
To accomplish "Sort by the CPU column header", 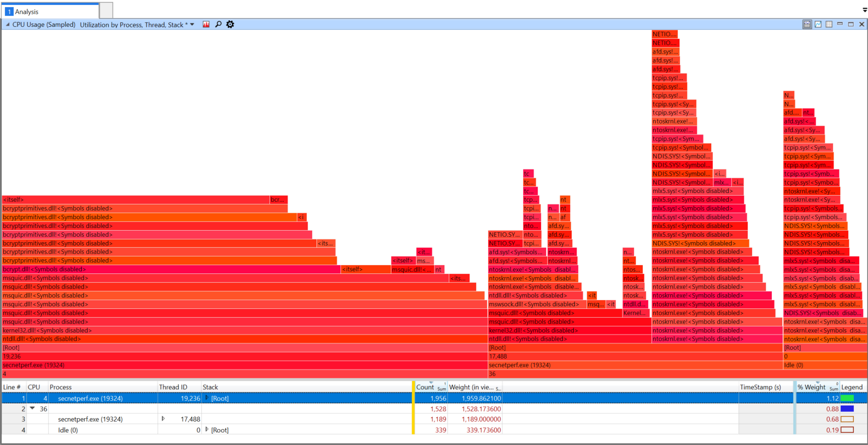I will [37, 387].
